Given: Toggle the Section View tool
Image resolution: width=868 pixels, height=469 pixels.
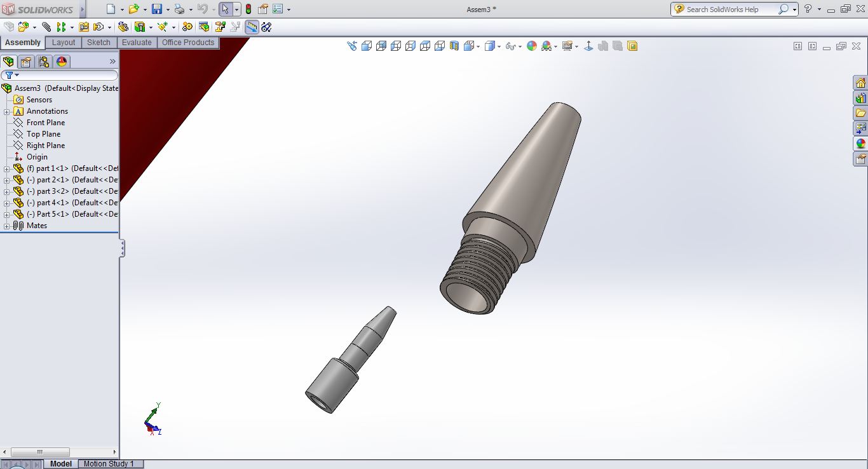Looking at the screenshot, I should coord(454,46).
